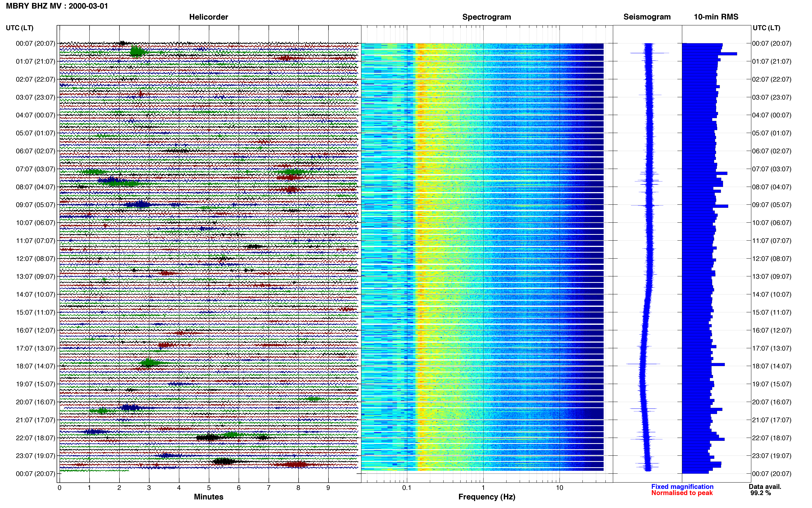This screenshot has height=508, width=812.
Task: Click left time label '16:07 (12:07)'
Action: tap(36, 330)
